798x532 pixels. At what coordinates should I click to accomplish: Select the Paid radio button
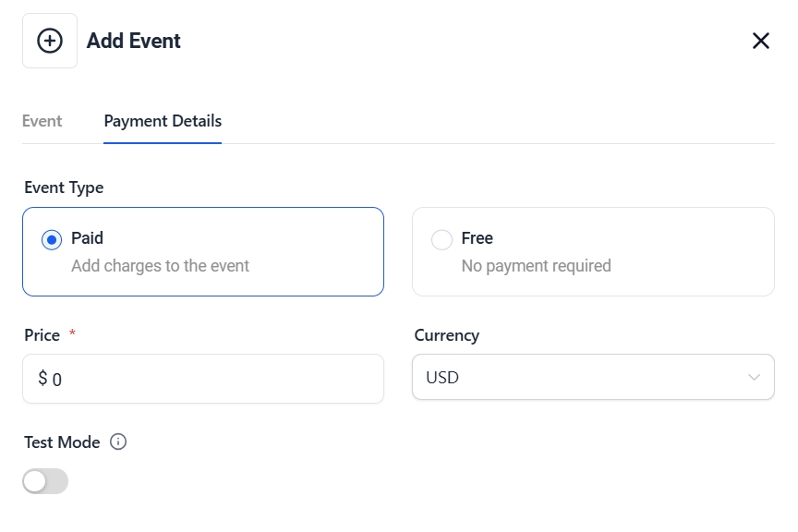tap(52, 240)
